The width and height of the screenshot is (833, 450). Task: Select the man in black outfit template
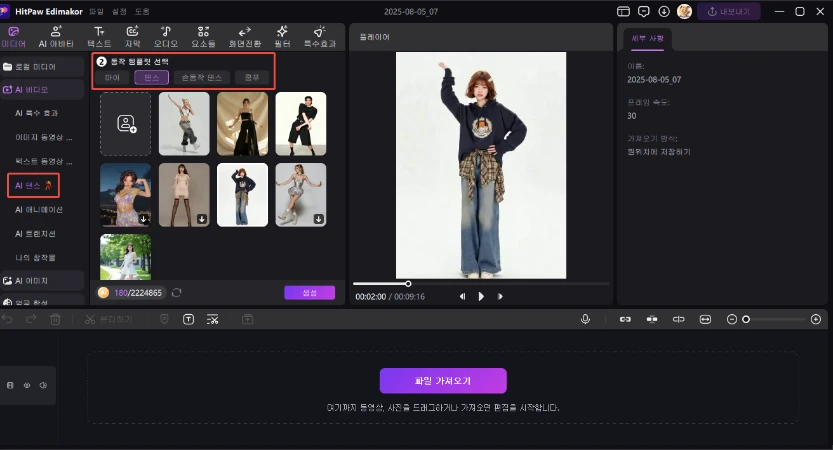301,124
